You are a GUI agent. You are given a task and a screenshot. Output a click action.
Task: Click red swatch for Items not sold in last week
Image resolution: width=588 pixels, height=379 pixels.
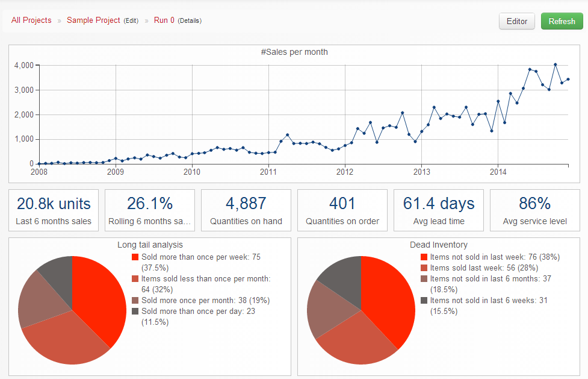click(424, 257)
